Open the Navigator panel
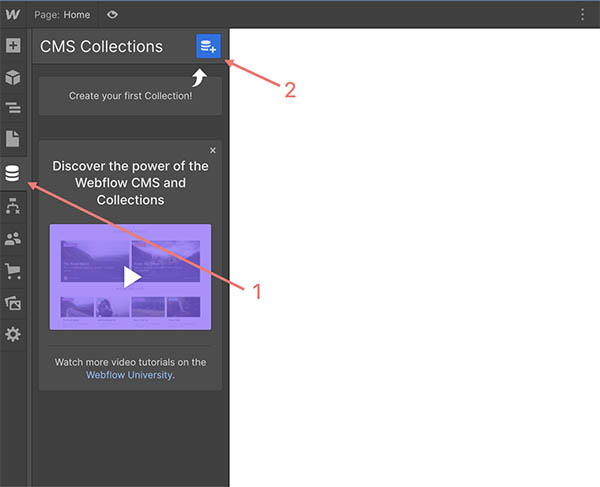 pyautogui.click(x=13, y=107)
